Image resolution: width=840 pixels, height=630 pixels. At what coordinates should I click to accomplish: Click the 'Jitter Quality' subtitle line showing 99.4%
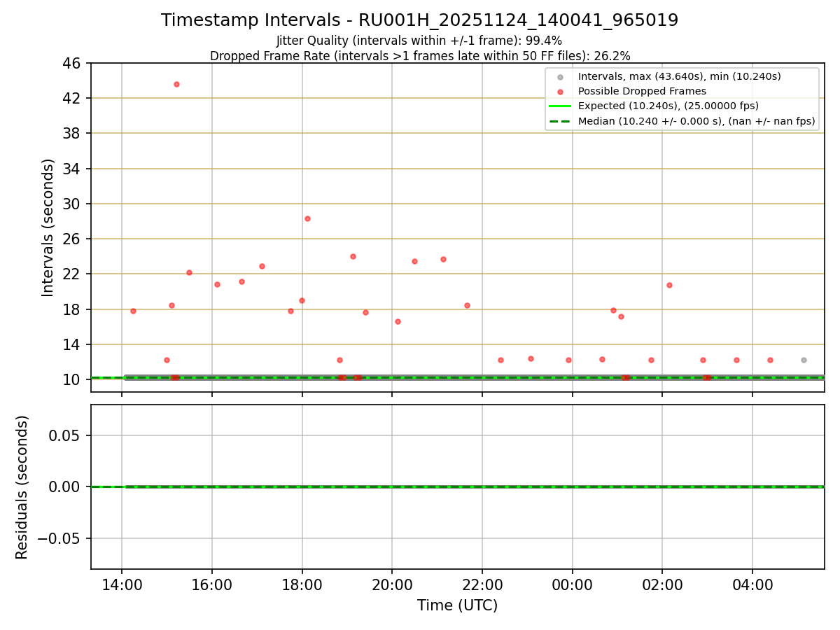click(x=419, y=41)
